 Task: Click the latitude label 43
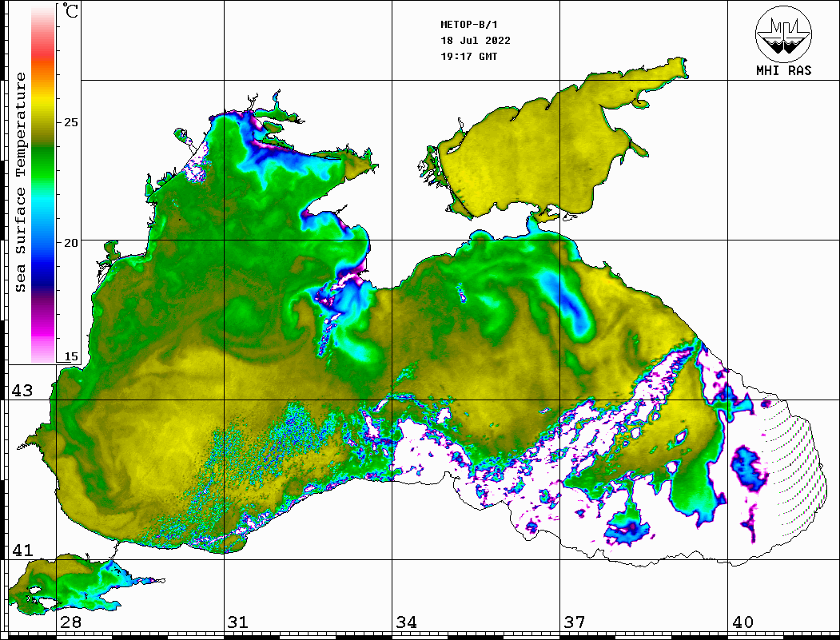coord(22,391)
